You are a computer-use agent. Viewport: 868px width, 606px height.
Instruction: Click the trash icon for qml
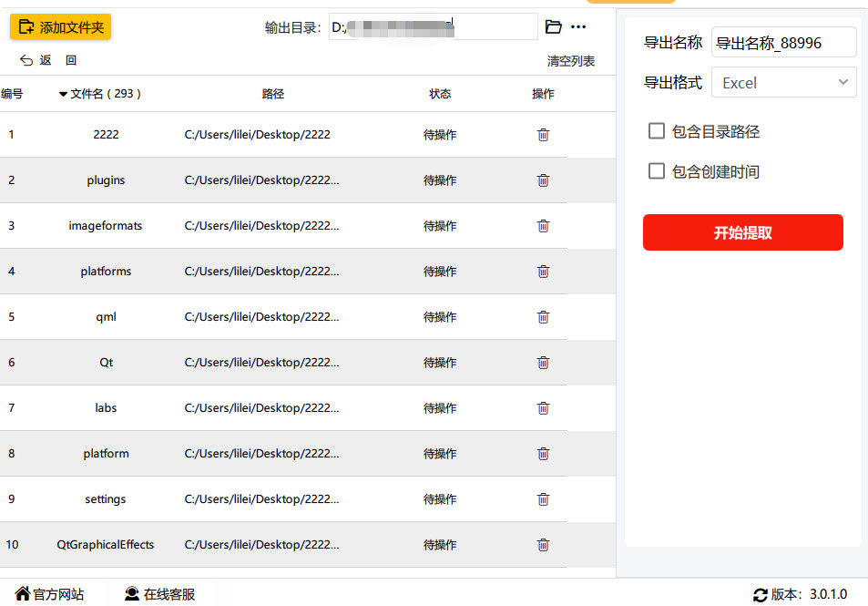[x=543, y=317]
